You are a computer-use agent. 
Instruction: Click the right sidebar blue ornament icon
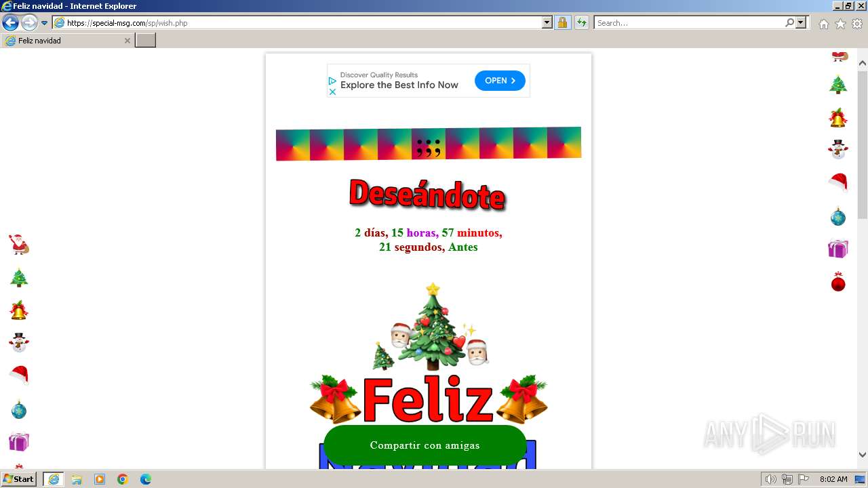tap(838, 216)
